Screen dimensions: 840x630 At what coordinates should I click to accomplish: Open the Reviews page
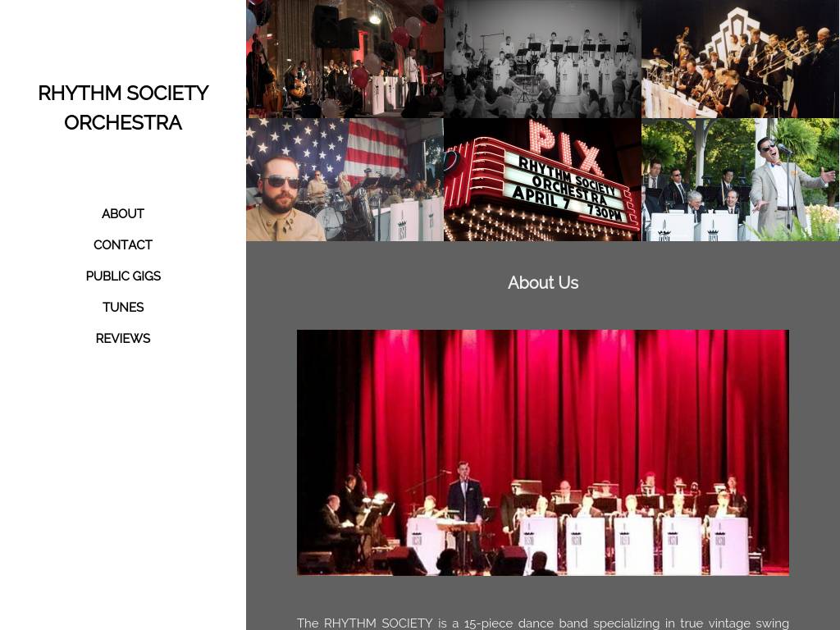pos(123,339)
